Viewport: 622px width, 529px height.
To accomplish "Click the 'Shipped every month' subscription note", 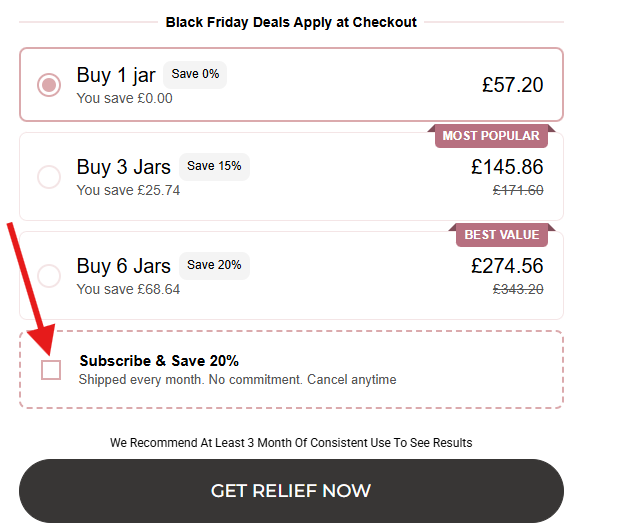I will [237, 380].
